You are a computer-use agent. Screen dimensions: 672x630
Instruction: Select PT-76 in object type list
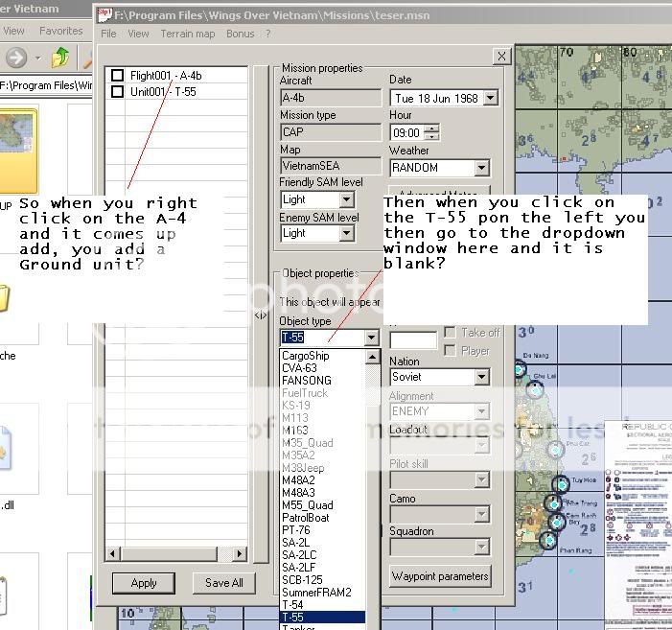(x=323, y=530)
